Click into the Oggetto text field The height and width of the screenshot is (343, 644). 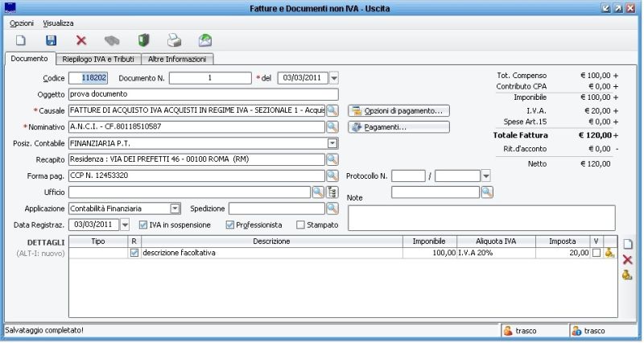203,94
